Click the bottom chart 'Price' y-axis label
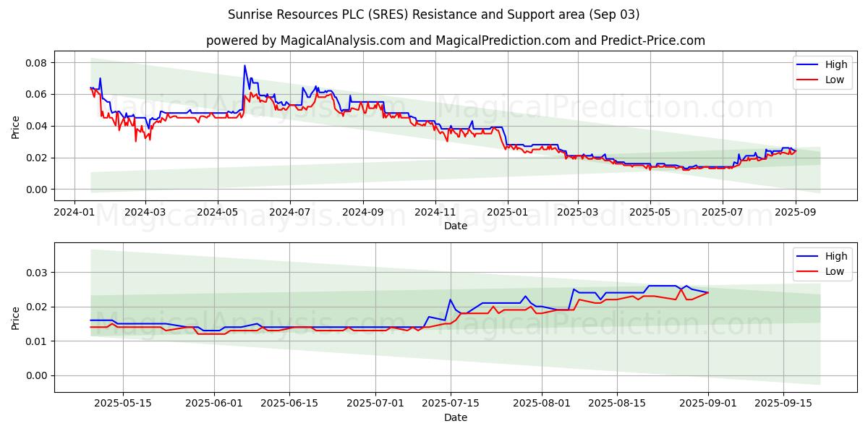868x434 pixels. click(x=16, y=318)
